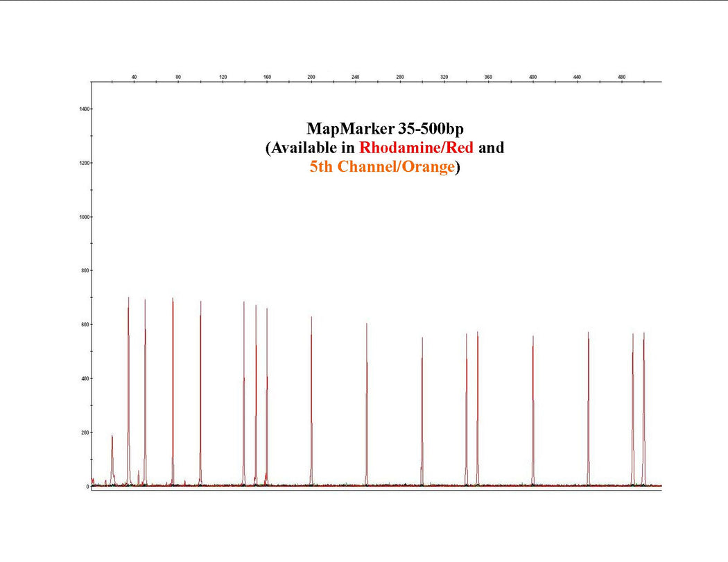Click the orange 5th Channel/Orange text

point(382,167)
